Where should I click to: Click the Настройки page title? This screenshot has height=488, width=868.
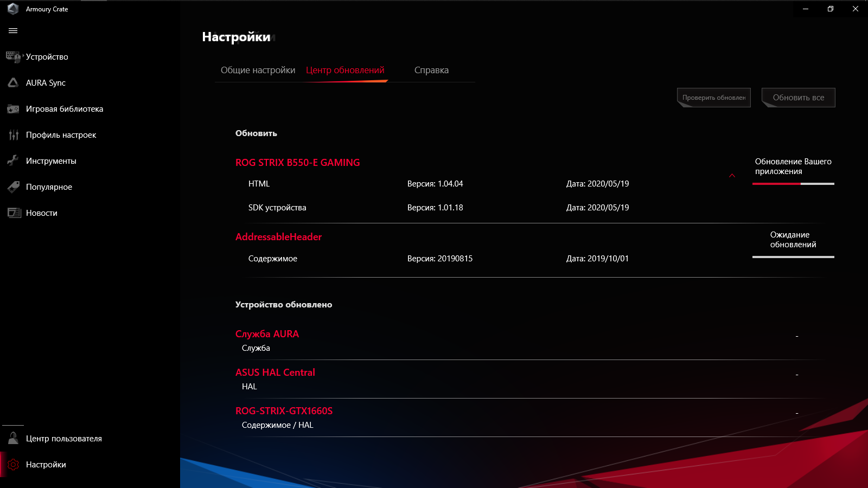click(236, 37)
